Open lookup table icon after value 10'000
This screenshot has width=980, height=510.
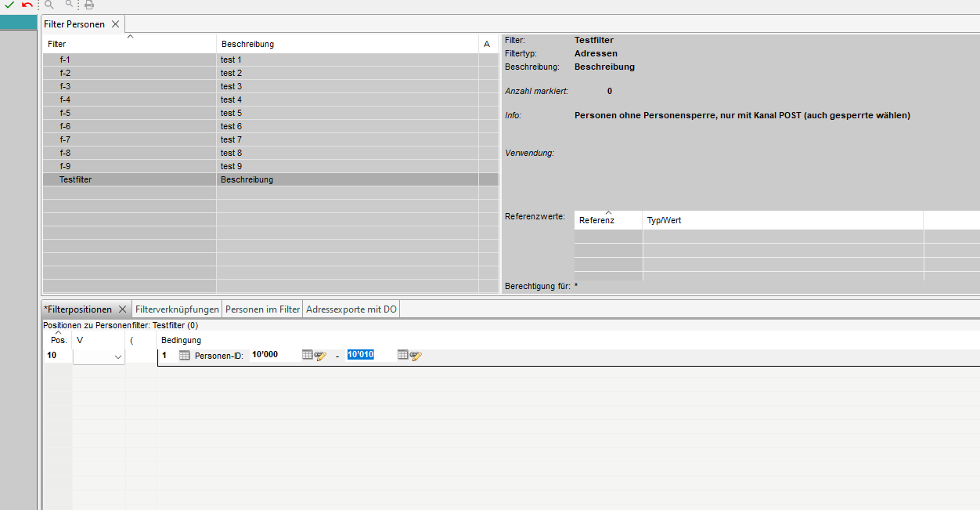(308, 356)
